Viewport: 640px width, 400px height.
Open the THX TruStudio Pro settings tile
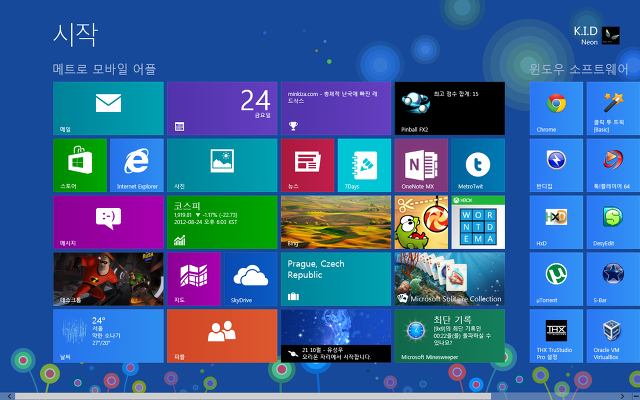pos(556,336)
